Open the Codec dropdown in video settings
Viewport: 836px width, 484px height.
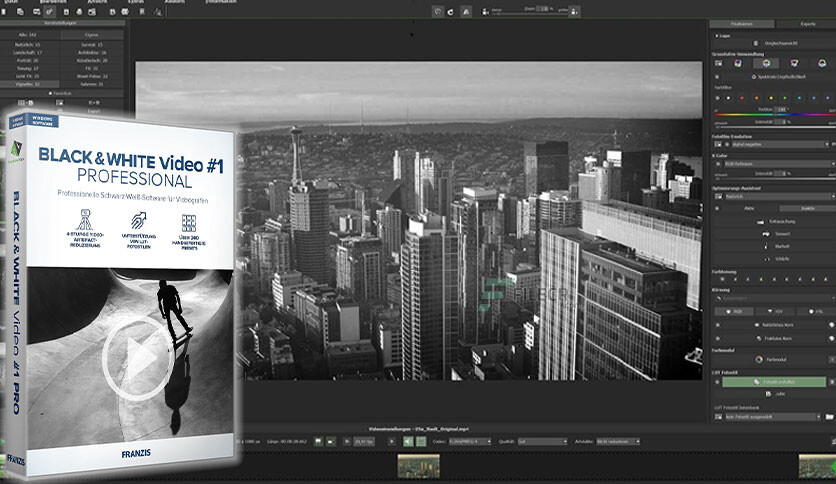(x=470, y=441)
